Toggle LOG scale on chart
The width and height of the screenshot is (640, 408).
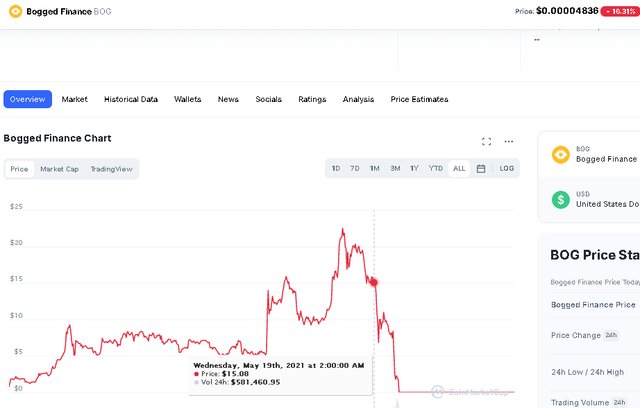point(507,169)
